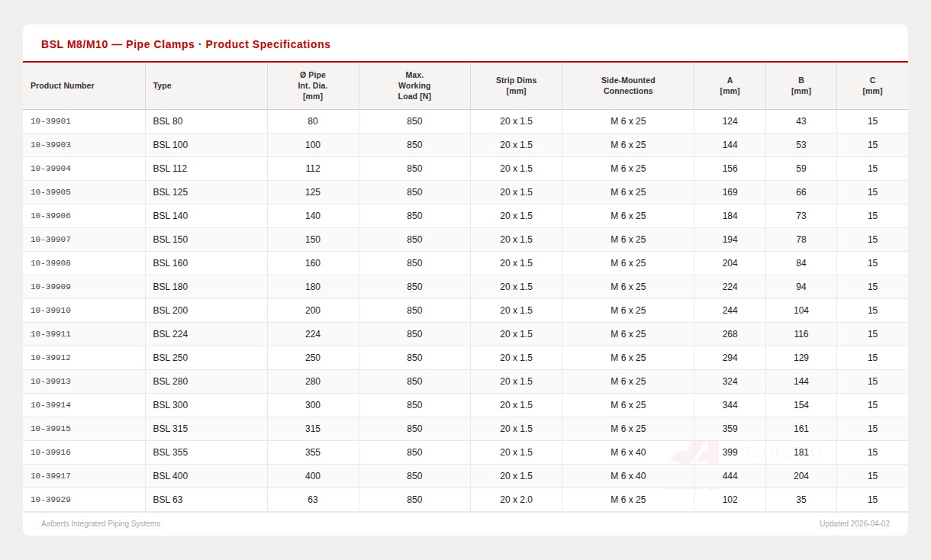Click Aalberts Integrated Piping Systems footer text
The height and width of the screenshot is (560, 931).
pyautogui.click(x=101, y=524)
